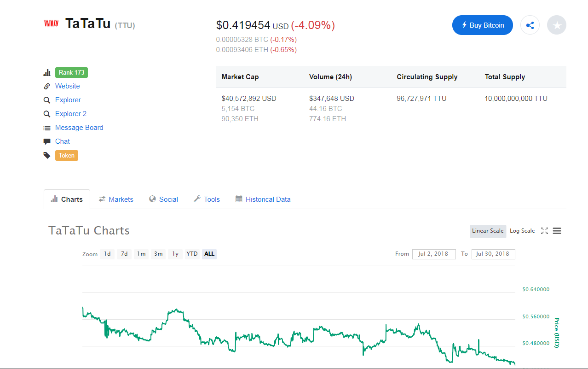Click the Market Cap column header
Viewport: 588px width, 369px height.
click(x=240, y=77)
